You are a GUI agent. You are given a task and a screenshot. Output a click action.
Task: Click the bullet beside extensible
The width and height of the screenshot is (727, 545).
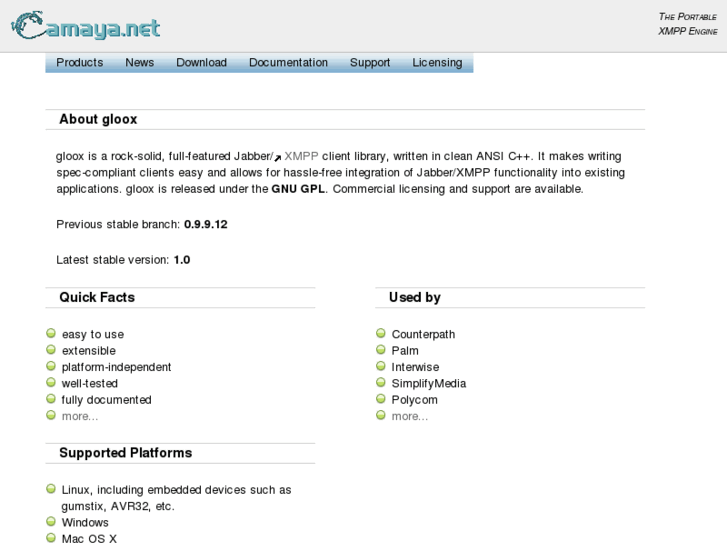[51, 350]
